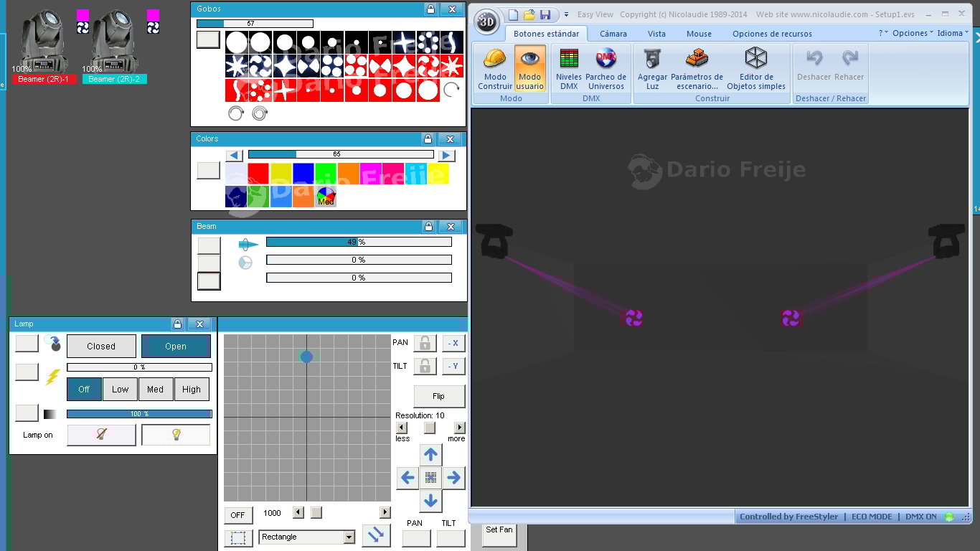Select the four-point star gobo on black

[x=404, y=42]
